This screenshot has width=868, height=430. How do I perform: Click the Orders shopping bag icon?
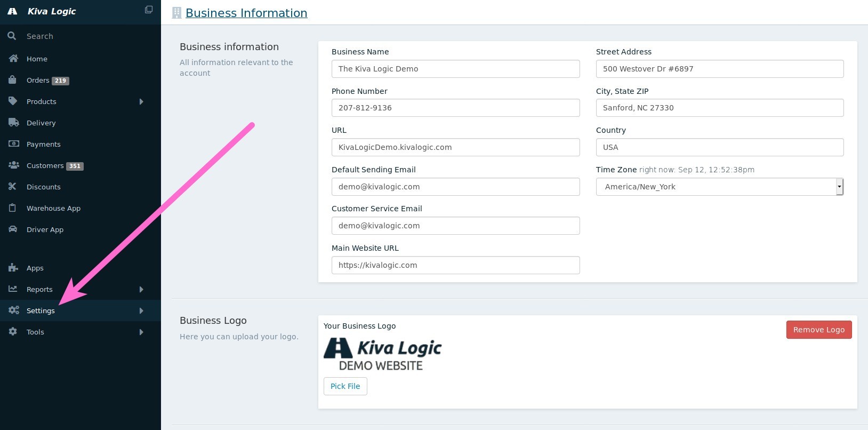(x=12, y=80)
